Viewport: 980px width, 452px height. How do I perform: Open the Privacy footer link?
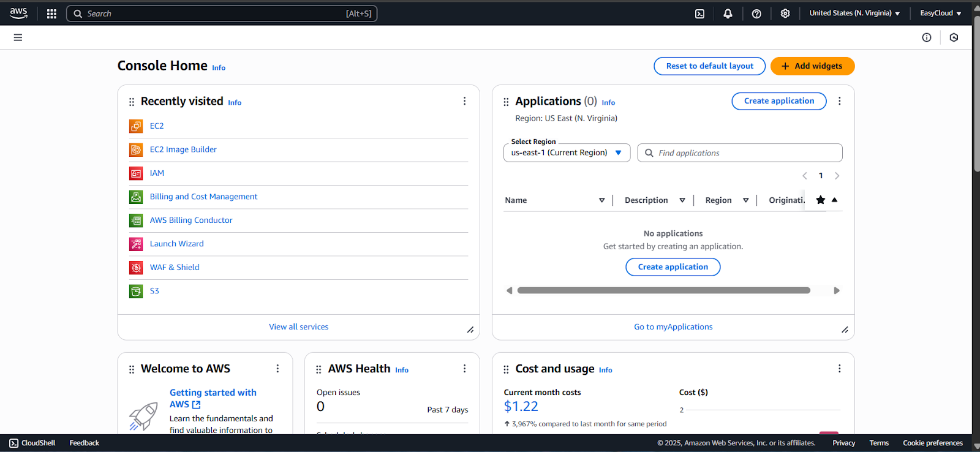[x=843, y=443]
